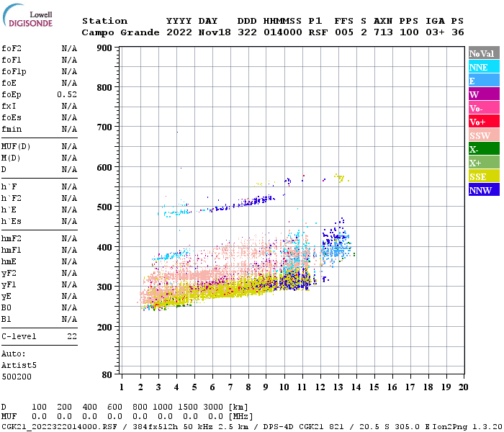Select the Vo- pink legend swatch

point(484,108)
